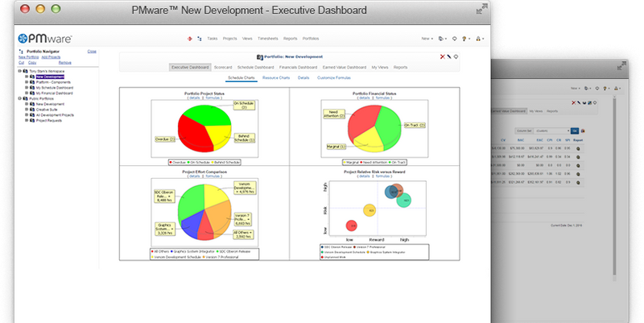
Task: Open the user account lock menu
Action: pyautogui.click(x=479, y=39)
